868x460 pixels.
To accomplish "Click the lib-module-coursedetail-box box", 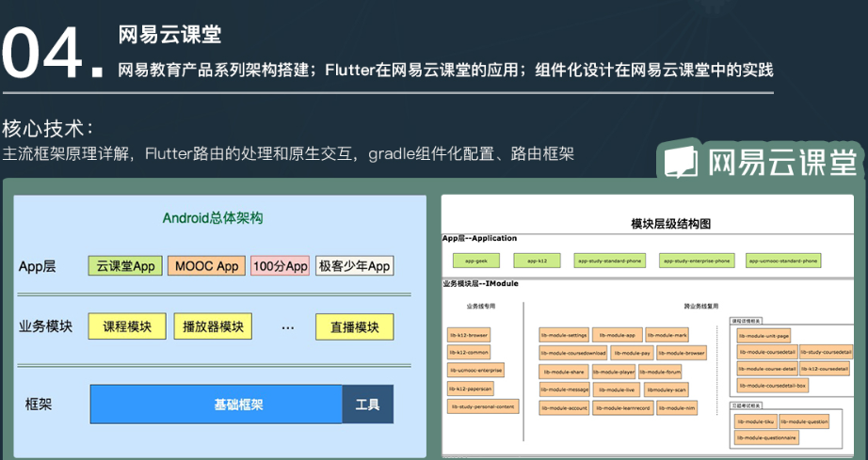I will coord(772,386).
